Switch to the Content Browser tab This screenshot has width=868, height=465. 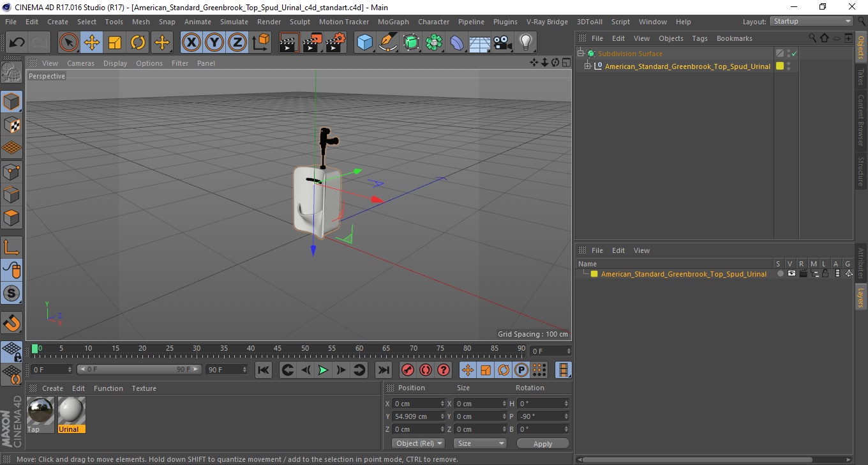pos(861,120)
